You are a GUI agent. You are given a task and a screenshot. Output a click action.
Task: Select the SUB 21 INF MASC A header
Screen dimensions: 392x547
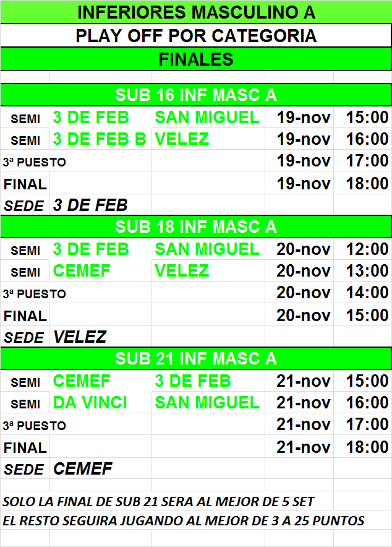pyautogui.click(x=196, y=359)
